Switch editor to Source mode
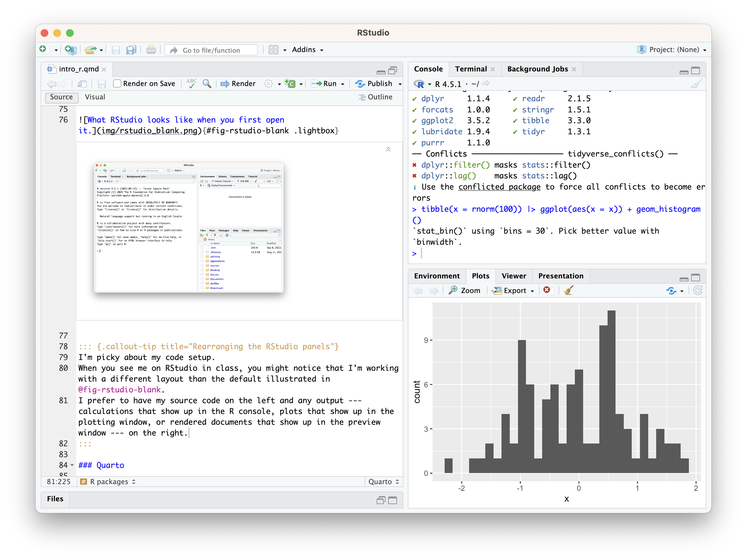The width and height of the screenshot is (747, 560). 62,97
